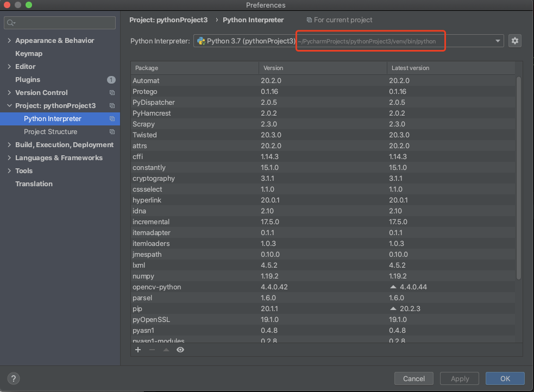The height and width of the screenshot is (392, 534).
Task: Expand Build, Execution, Deployment chevron
Action: 9,144
